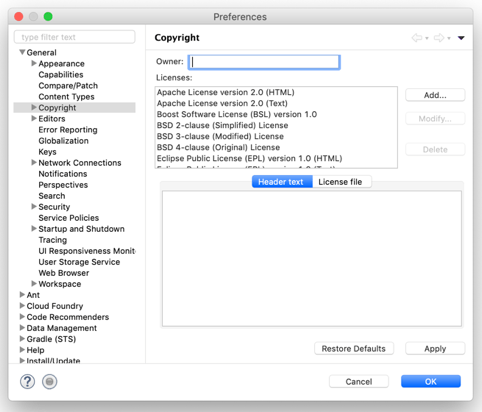Click the Add... license button
The width and height of the screenshot is (482, 412).
[435, 95]
